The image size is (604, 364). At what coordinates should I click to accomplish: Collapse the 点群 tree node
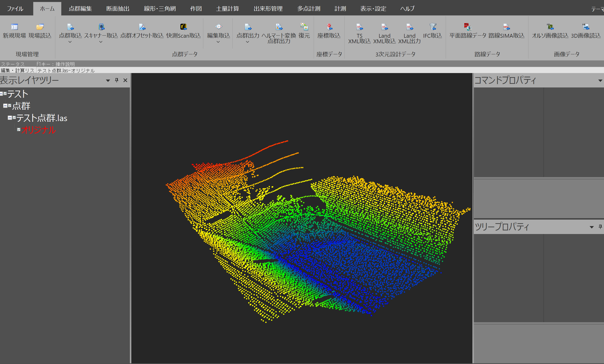point(5,106)
